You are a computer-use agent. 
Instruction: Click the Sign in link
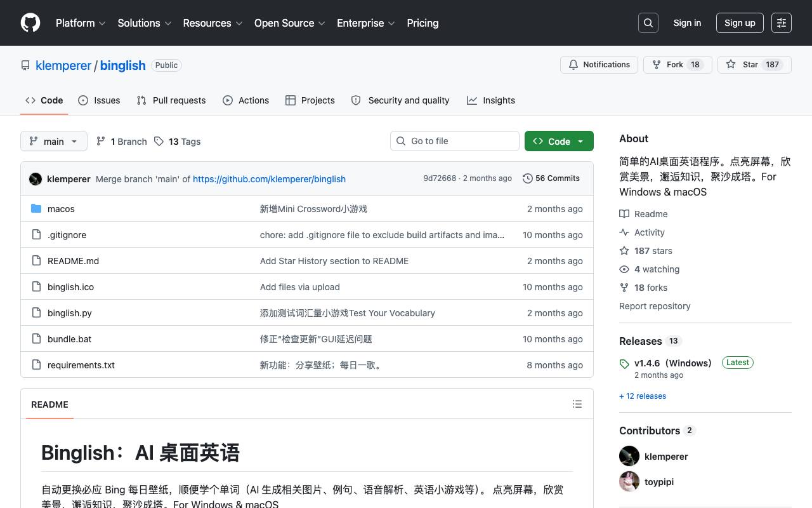point(687,23)
